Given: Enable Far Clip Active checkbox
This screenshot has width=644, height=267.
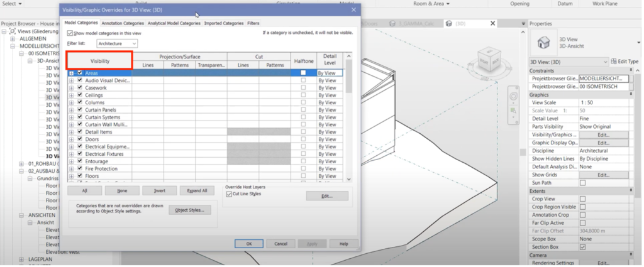Looking at the screenshot, I should 582,222.
